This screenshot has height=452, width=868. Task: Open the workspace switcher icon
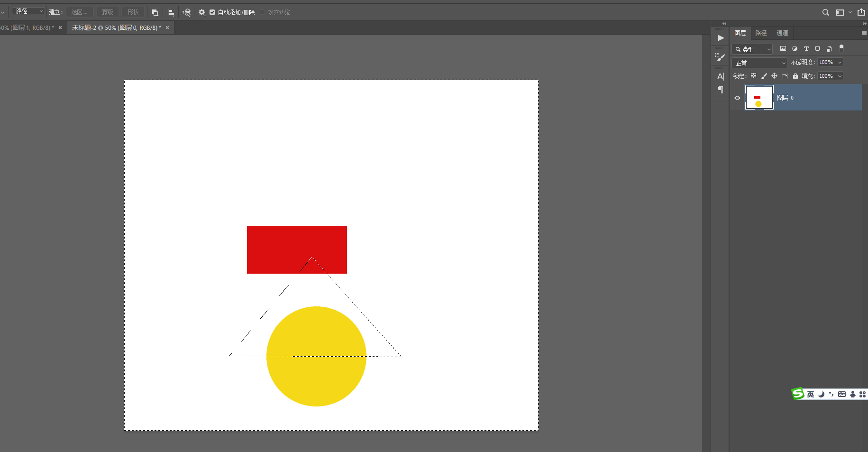(x=840, y=12)
